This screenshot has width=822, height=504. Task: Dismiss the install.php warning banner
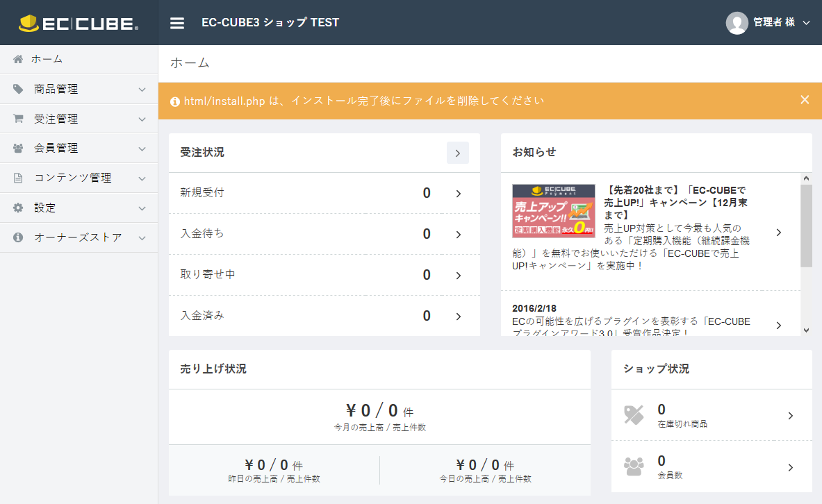pyautogui.click(x=805, y=99)
